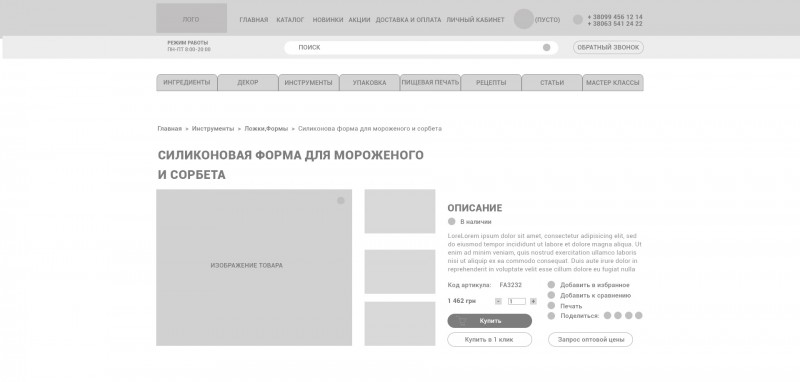Click the ОБРАТНЫЙ ЗВОНОК button
The height and width of the screenshot is (382, 800).
point(608,47)
